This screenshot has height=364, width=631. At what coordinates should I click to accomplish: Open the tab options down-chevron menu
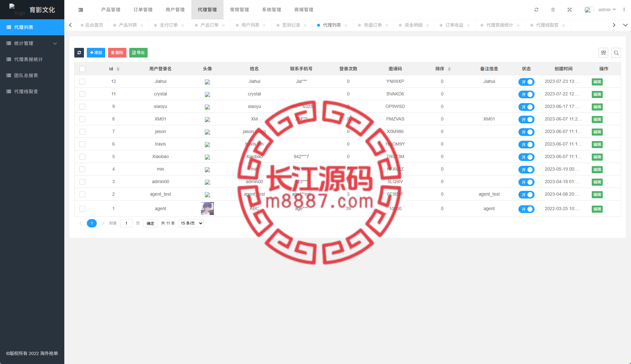click(625, 25)
